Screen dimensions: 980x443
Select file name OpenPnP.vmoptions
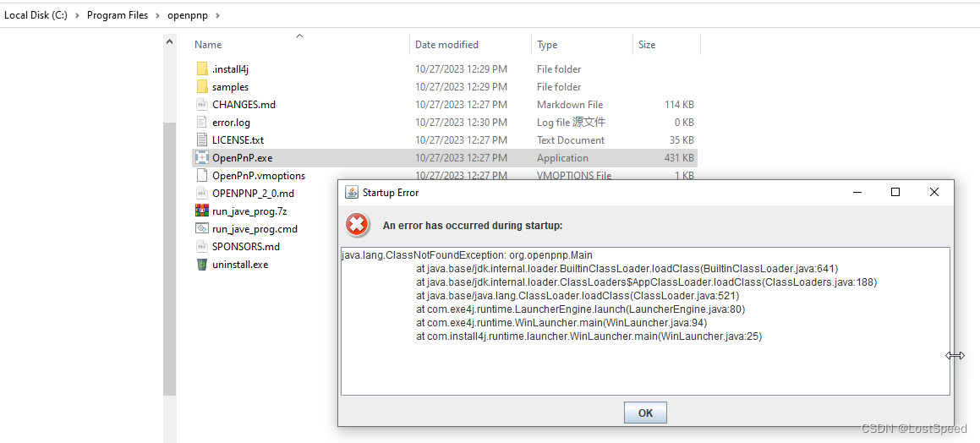click(259, 176)
